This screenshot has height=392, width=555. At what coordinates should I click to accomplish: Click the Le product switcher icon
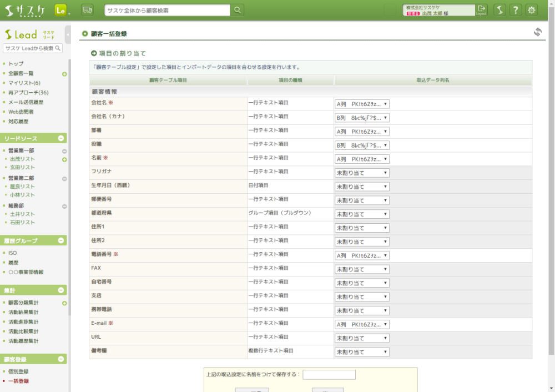(61, 10)
